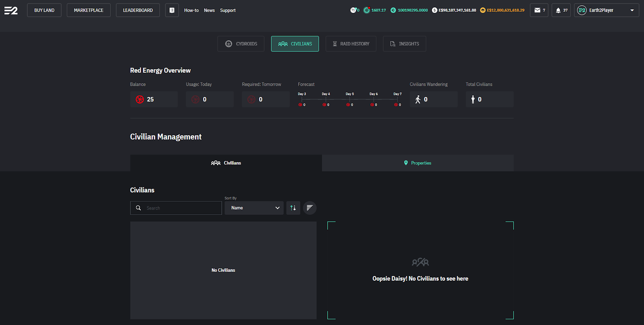Open the notifications bell icon
The image size is (644, 325).
coord(558,10)
